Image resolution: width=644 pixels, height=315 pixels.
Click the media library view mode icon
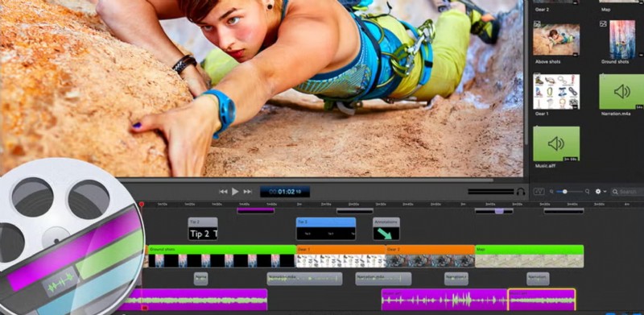point(539,191)
